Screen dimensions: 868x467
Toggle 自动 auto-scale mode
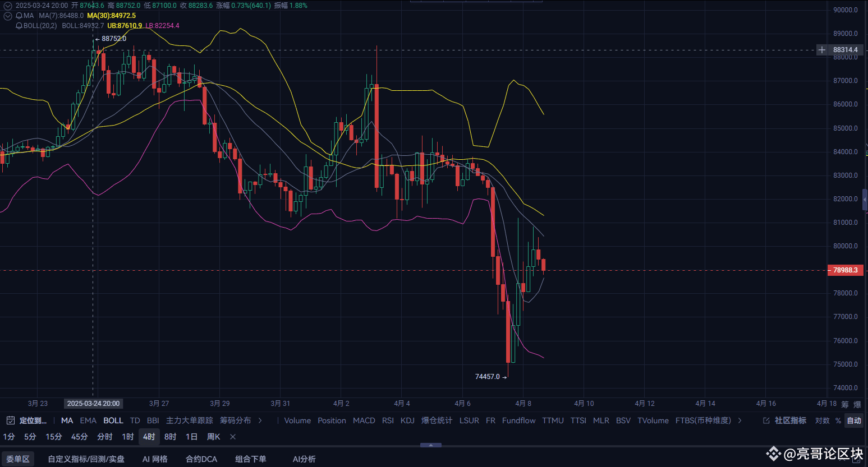point(853,420)
